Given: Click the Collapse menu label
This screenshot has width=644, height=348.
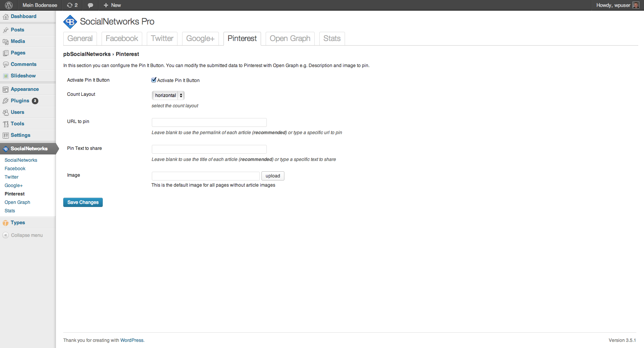Looking at the screenshot, I should 27,235.
